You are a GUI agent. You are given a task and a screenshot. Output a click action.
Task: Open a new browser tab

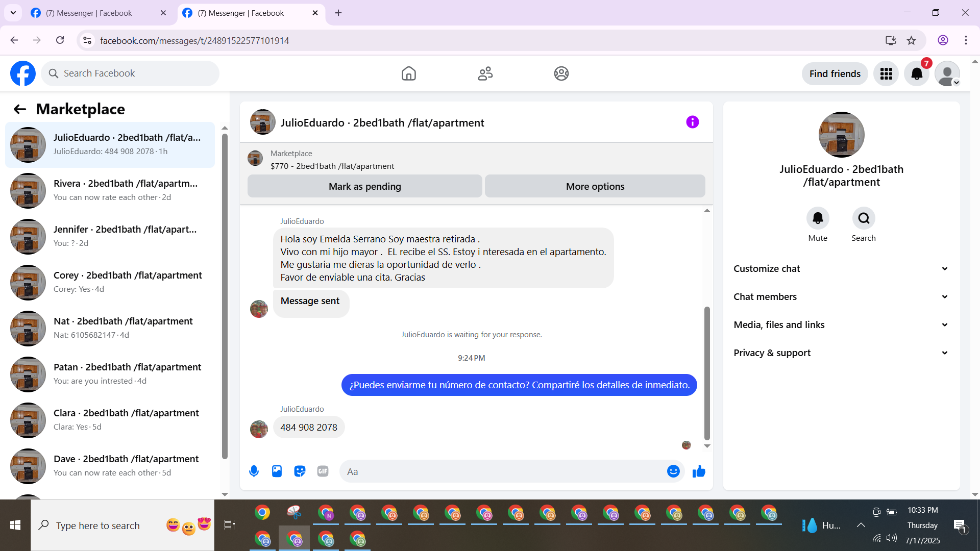[338, 13]
